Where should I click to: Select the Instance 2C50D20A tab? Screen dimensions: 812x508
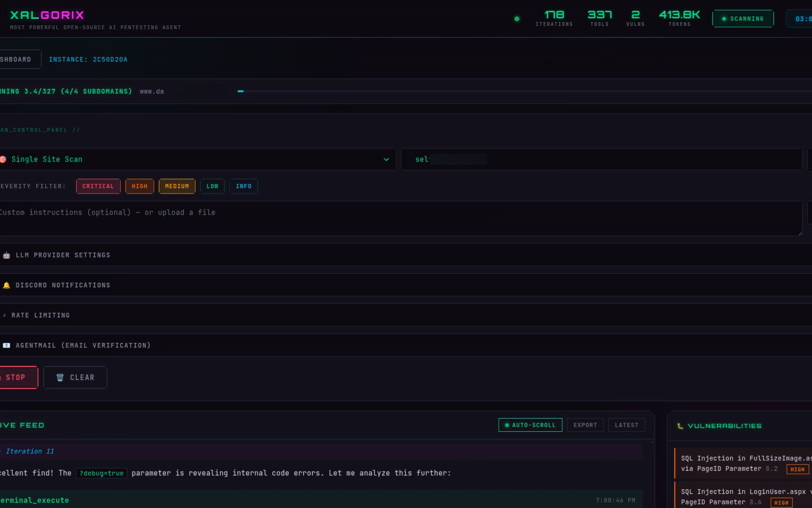(88, 59)
